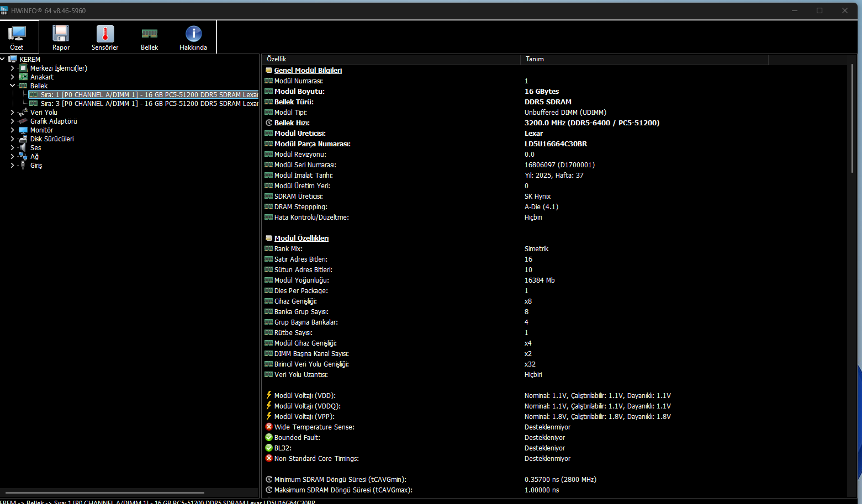Image resolution: width=862 pixels, height=504 pixels.
Task: Expand the Monitör tree node
Action: [x=12, y=130]
